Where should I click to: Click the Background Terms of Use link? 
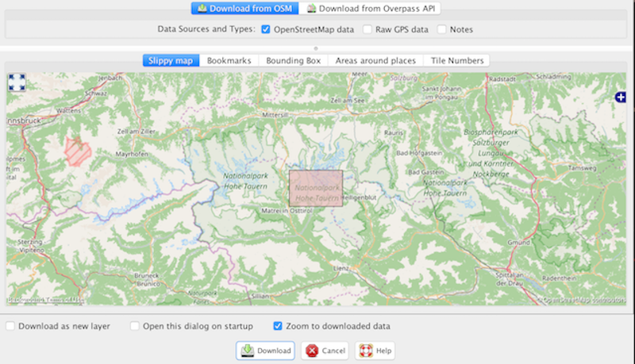point(45,300)
